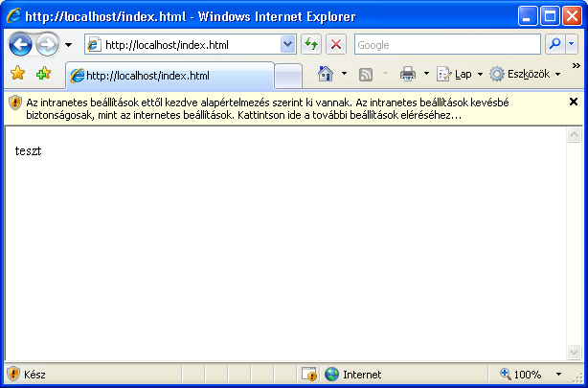Open the Eszközök menu
588x388 pixels.
[x=525, y=75]
